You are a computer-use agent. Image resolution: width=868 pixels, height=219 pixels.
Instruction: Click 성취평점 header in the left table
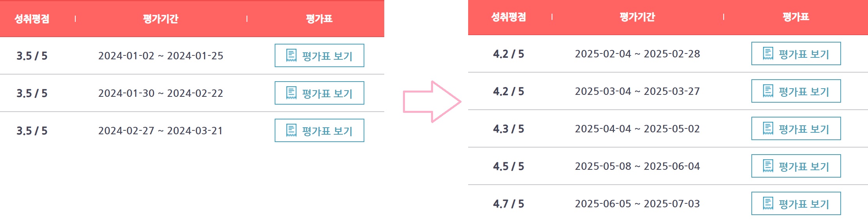tap(32, 19)
